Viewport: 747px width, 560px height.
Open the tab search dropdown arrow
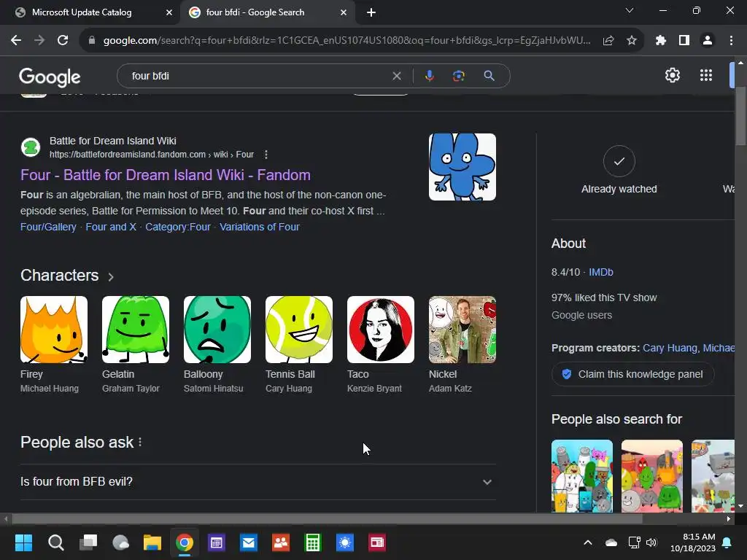630,10
